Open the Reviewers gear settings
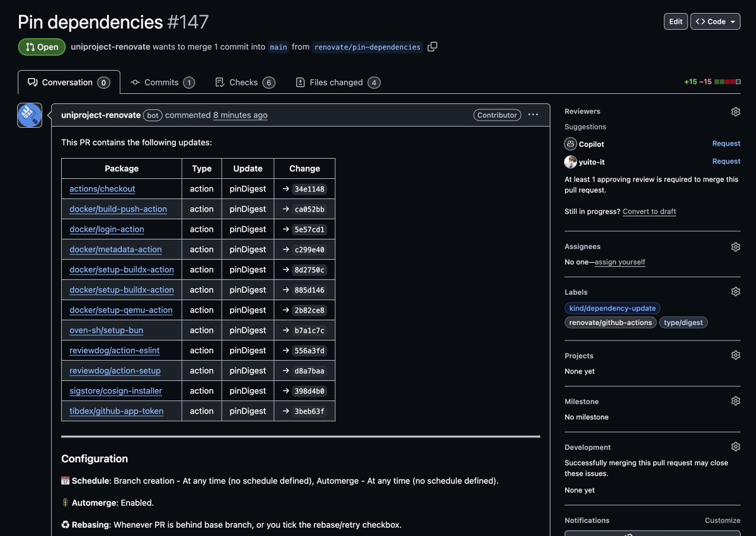The width and height of the screenshot is (756, 536). pyautogui.click(x=735, y=111)
